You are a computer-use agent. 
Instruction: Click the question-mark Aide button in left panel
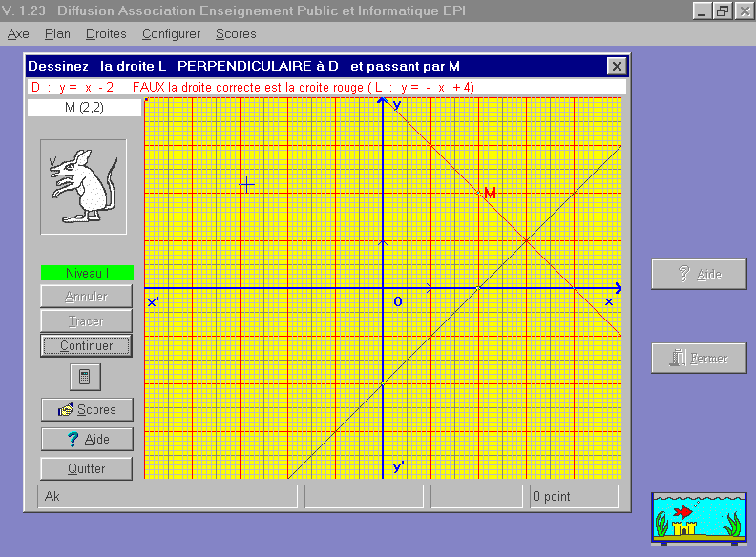[x=87, y=439]
